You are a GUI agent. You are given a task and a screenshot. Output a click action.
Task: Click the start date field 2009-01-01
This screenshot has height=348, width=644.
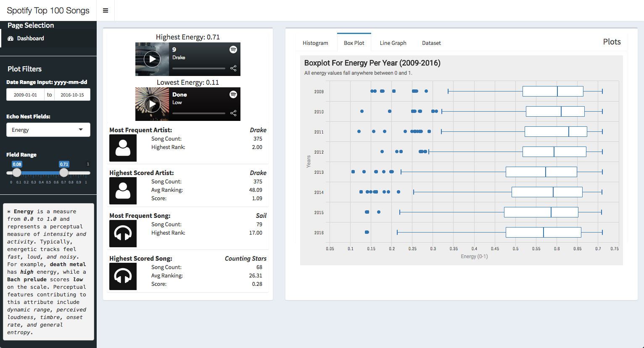pos(25,95)
